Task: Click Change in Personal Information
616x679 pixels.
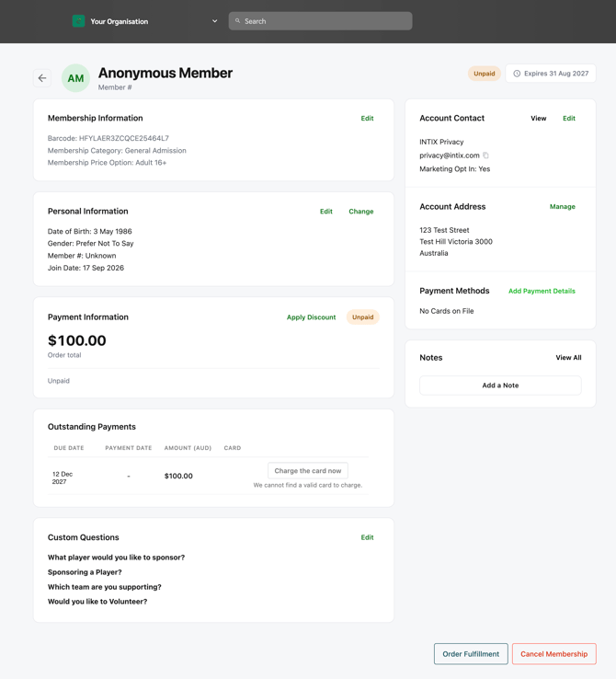Action: tap(361, 212)
